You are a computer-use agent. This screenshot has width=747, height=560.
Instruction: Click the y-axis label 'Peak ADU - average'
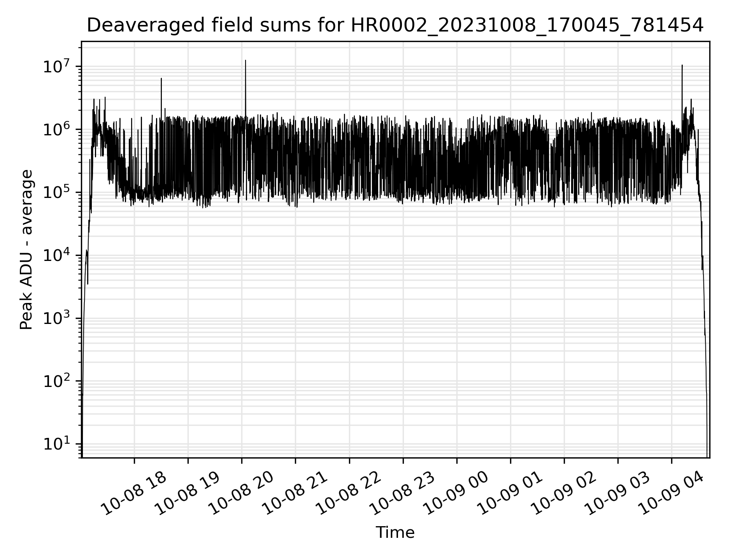[x=26, y=249]
